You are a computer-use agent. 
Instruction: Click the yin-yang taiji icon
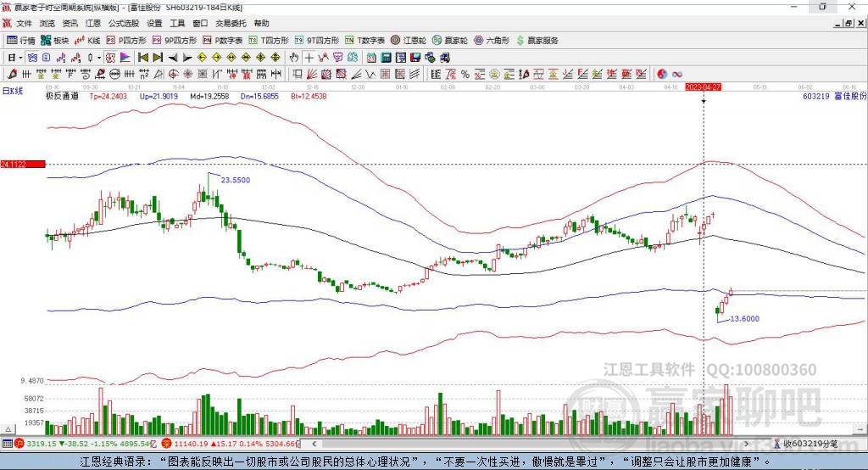point(662,75)
